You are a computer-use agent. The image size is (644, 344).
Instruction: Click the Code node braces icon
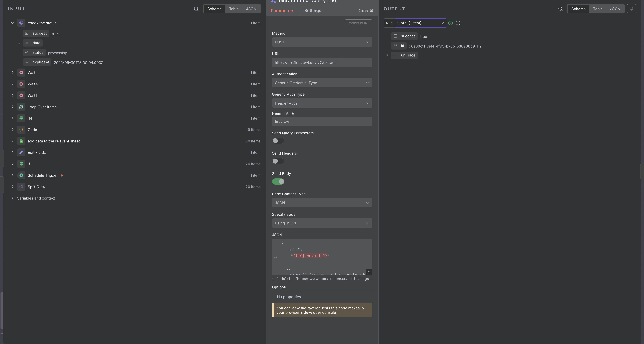[21, 130]
